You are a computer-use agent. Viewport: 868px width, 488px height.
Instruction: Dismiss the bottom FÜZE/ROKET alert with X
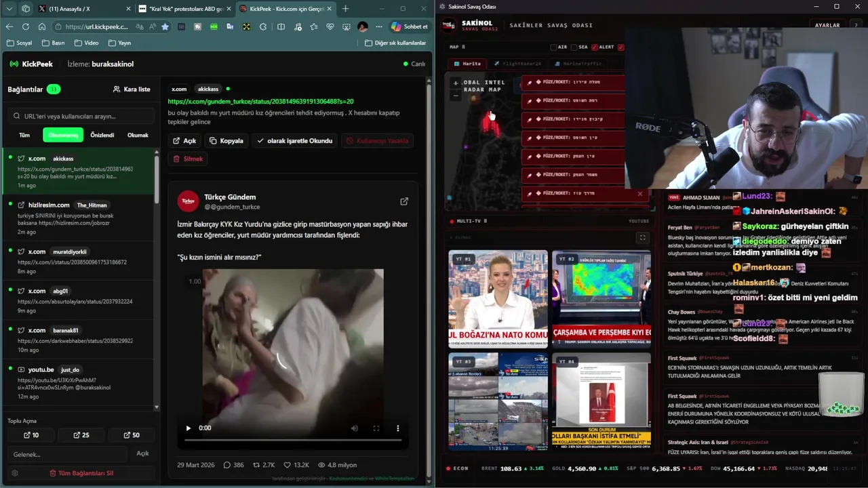(x=639, y=194)
